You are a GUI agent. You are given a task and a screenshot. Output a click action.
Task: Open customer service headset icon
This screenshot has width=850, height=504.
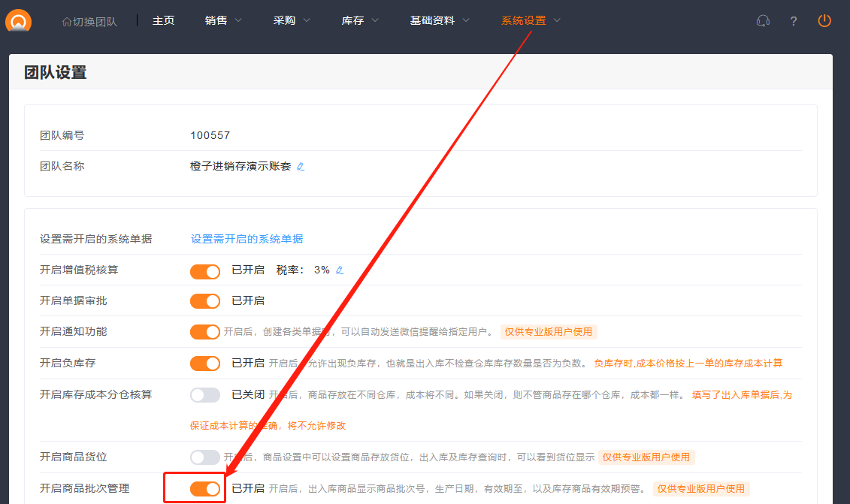(x=763, y=21)
